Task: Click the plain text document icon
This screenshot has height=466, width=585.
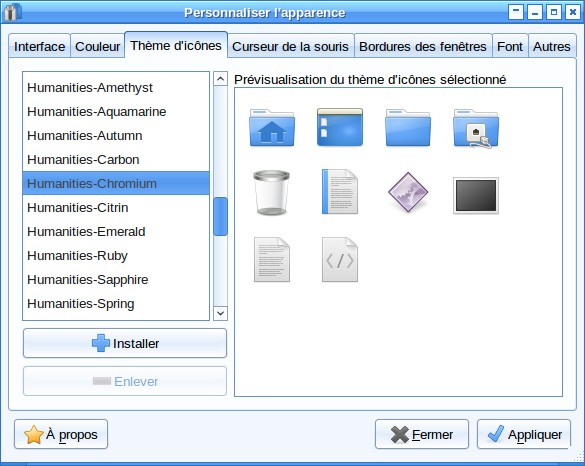Action: pos(272,259)
